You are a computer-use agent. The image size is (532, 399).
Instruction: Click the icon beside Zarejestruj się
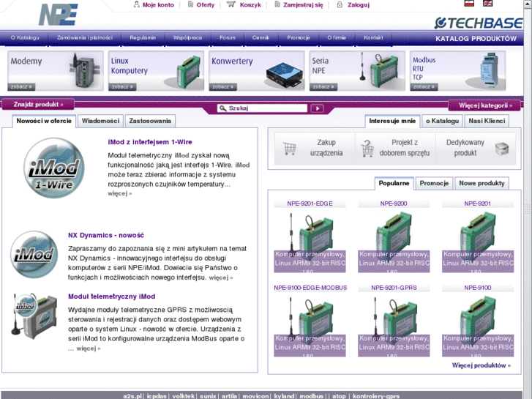pos(277,4)
